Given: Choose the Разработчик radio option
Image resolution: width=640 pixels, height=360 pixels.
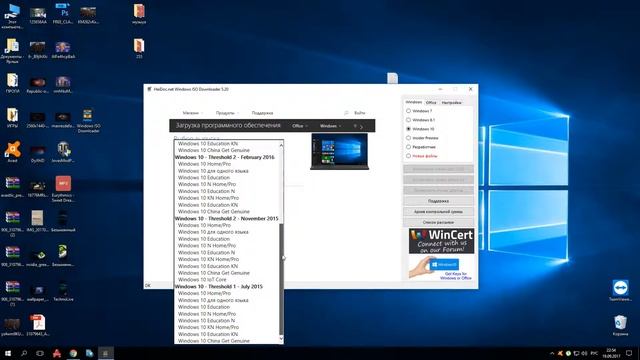Looking at the screenshot, I should pos(408,147).
